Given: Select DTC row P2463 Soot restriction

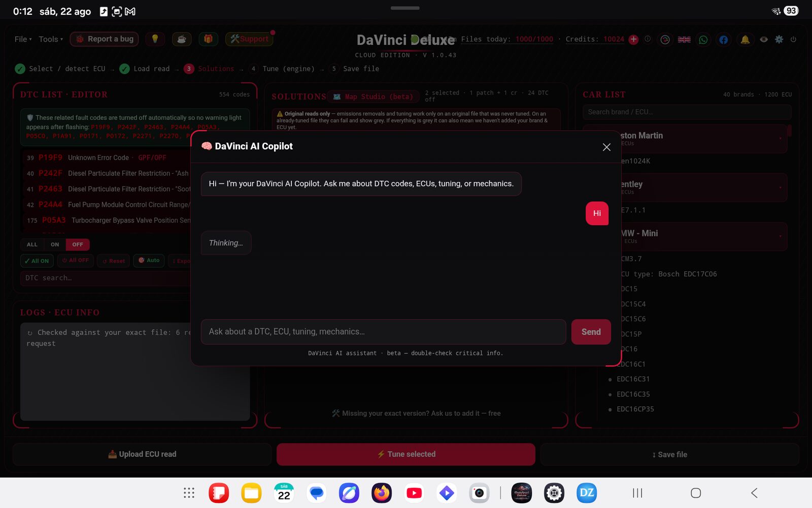Looking at the screenshot, I should point(108,189).
